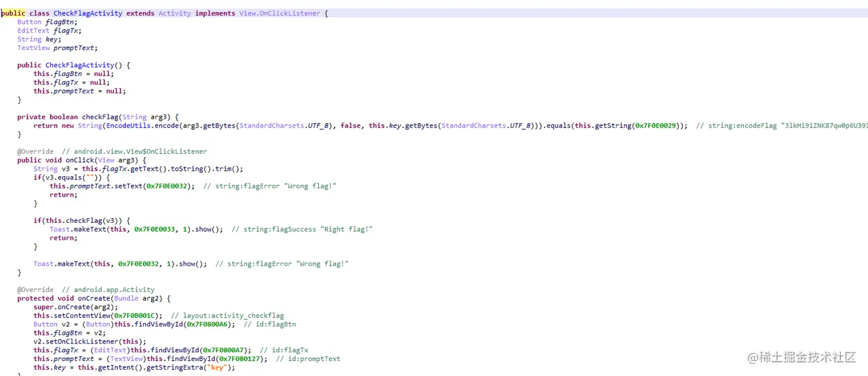Image resolution: width=868 pixels, height=376 pixels.
Task: Click the 'android.app.Activity' comment
Action: pyautogui.click(x=108, y=290)
